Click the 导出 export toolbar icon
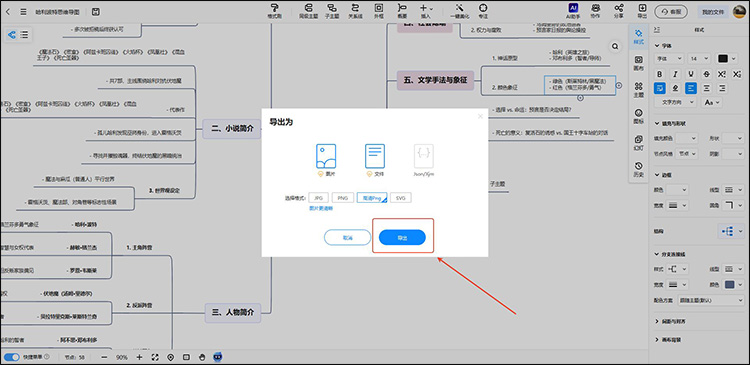Image resolution: width=750 pixels, height=365 pixels. (642, 11)
